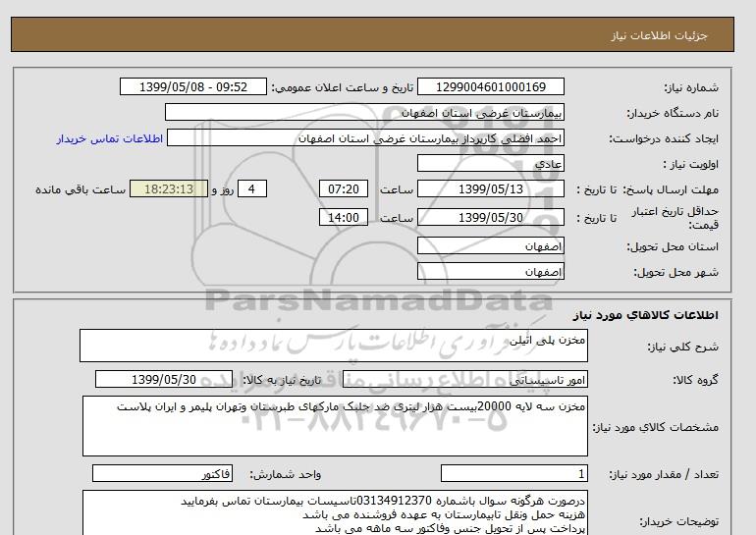Screen dimensions: 756x535
Task: Click the label شماره نیاز
Action: 691,87
